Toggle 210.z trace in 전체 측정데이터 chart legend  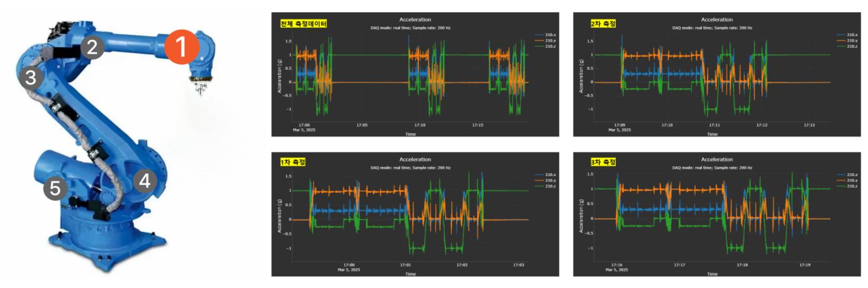coord(549,46)
